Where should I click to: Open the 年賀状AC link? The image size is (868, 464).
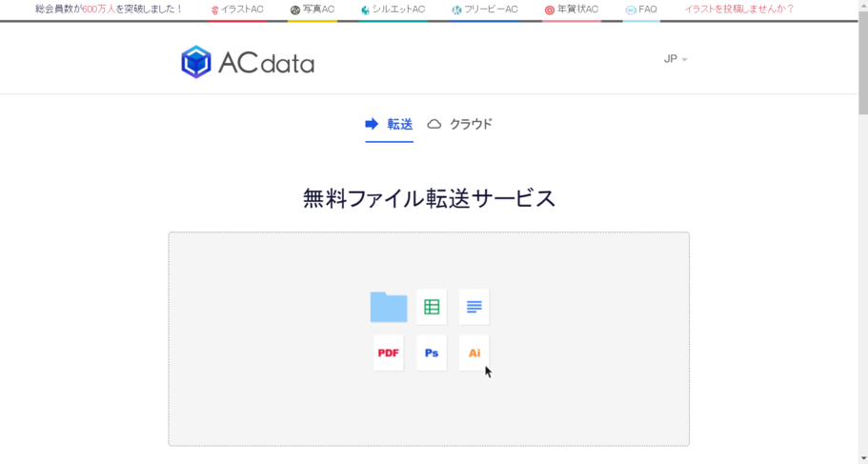[572, 10]
